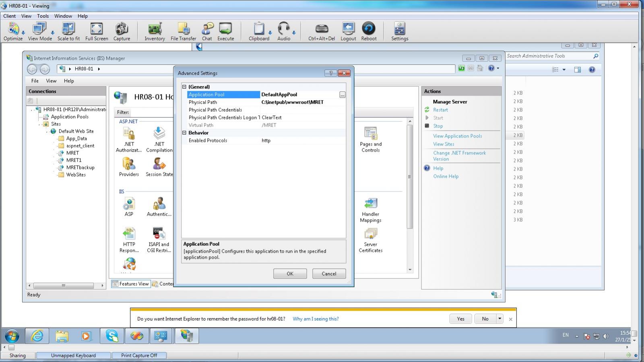Click the View Application Pools link
The image size is (644, 362).
457,136
